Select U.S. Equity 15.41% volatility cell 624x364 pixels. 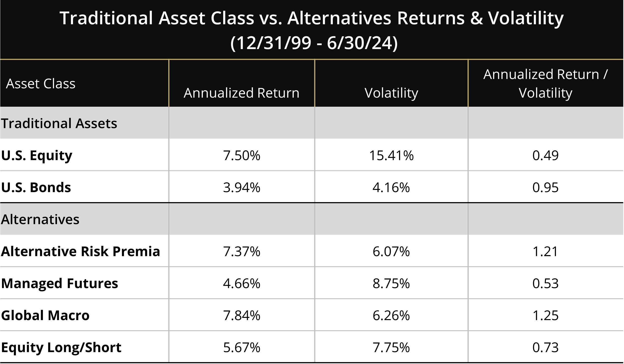[x=391, y=156]
